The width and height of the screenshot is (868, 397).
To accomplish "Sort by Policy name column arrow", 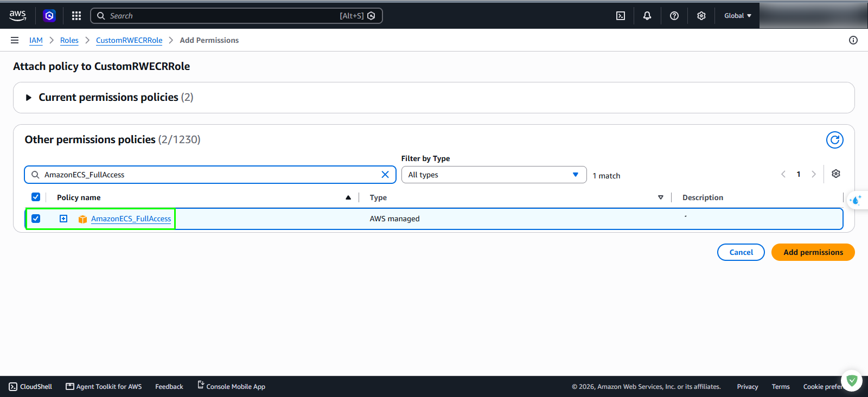I will point(348,197).
